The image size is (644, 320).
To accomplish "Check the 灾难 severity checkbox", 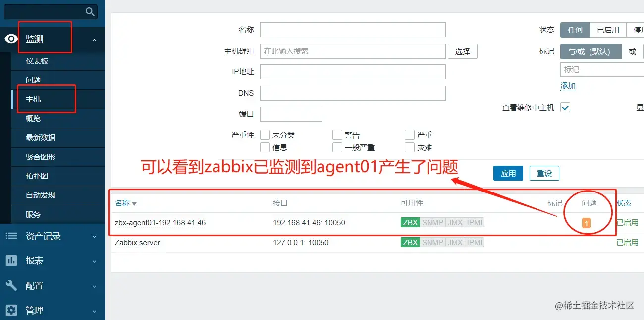I will [x=410, y=147].
